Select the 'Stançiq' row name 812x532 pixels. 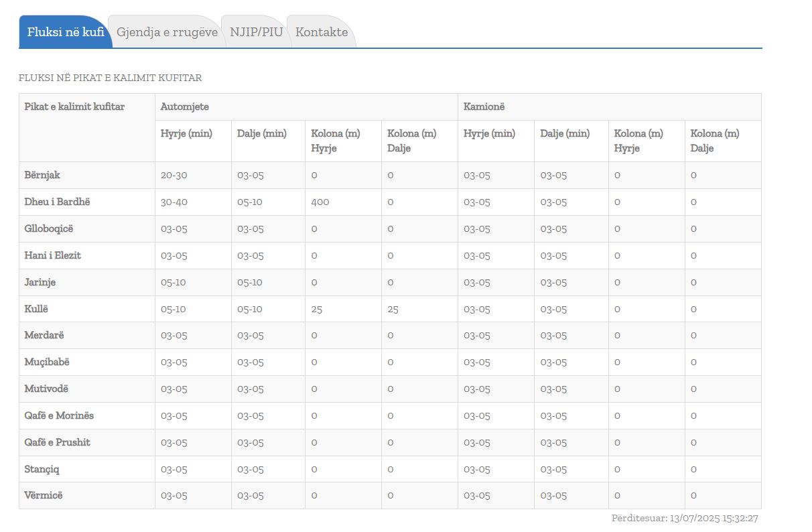[x=42, y=469]
